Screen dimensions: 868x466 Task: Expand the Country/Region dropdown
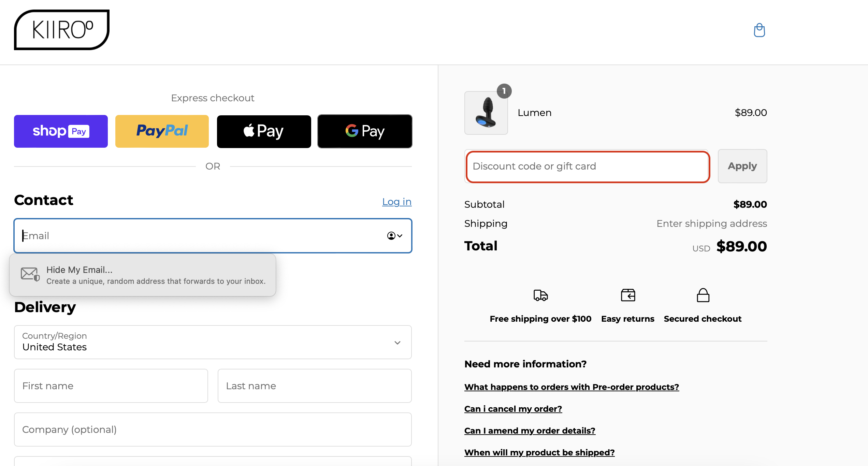coord(396,342)
